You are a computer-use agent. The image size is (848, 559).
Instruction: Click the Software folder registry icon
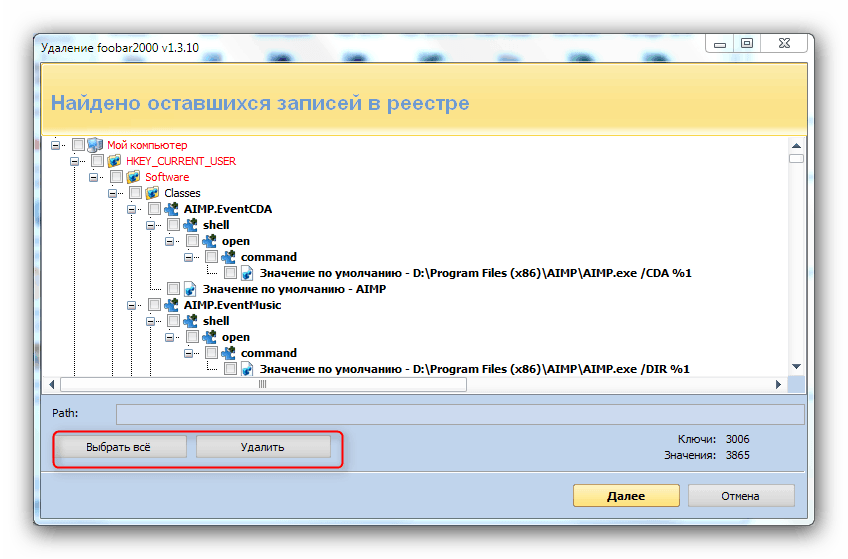tap(133, 177)
